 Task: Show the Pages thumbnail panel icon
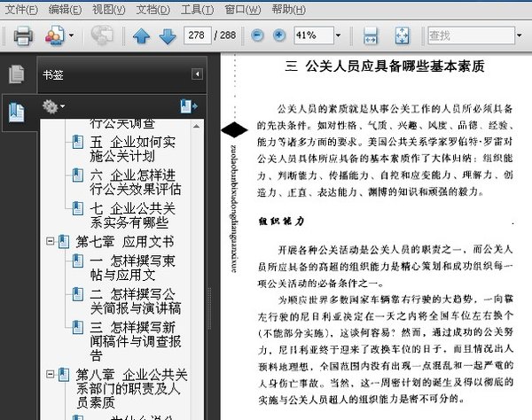(x=17, y=74)
